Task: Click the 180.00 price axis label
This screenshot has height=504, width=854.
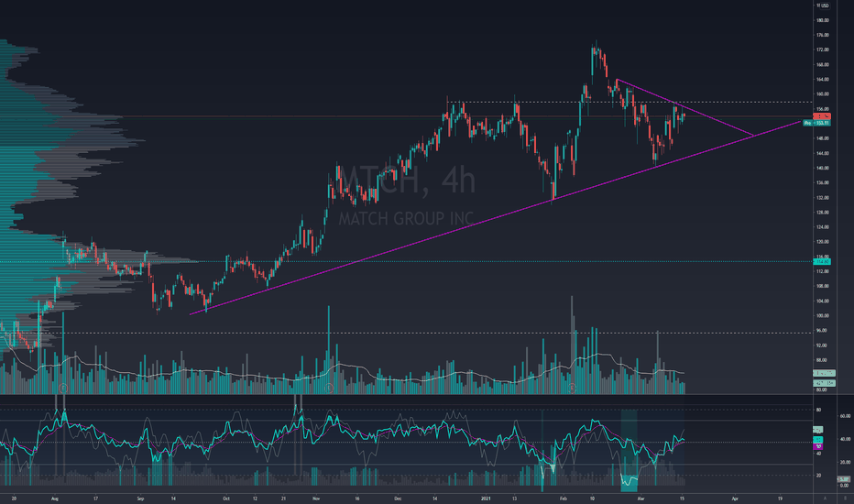Action: click(x=823, y=20)
